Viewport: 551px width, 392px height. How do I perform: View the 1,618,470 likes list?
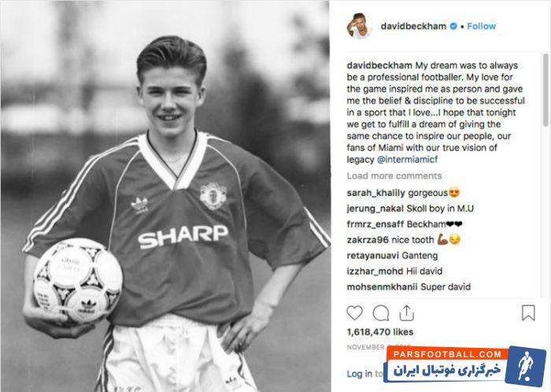pos(380,332)
